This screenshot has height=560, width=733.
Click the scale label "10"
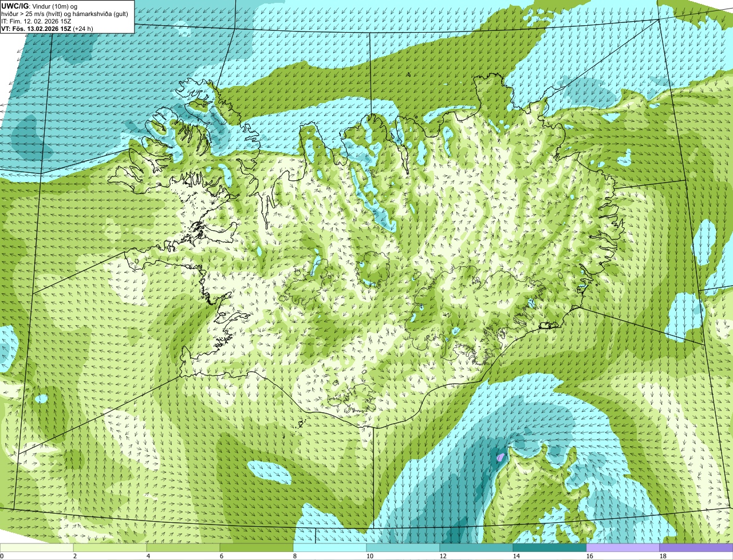coord(370,556)
